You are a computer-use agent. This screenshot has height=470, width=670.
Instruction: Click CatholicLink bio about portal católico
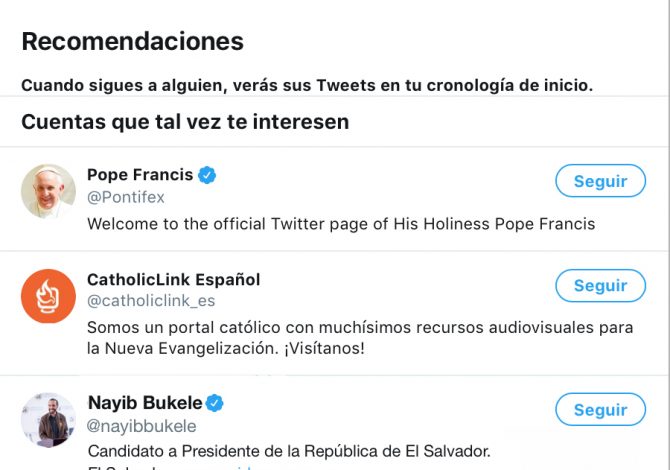(x=360, y=338)
